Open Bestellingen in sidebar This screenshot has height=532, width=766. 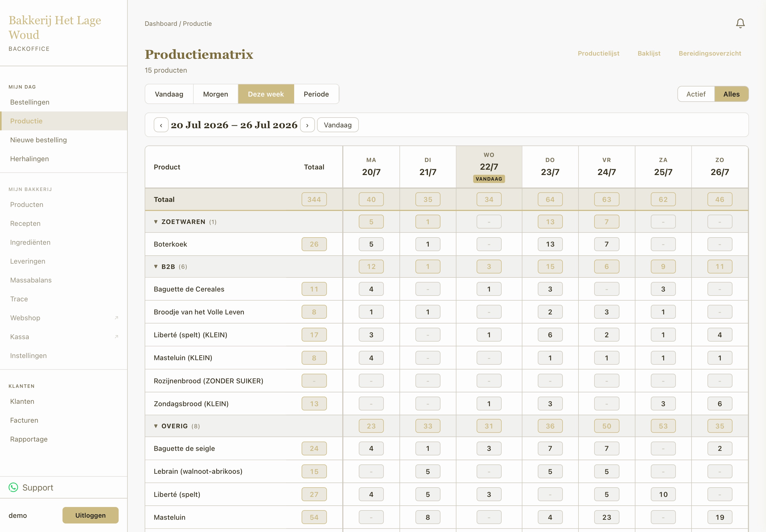tap(64, 102)
